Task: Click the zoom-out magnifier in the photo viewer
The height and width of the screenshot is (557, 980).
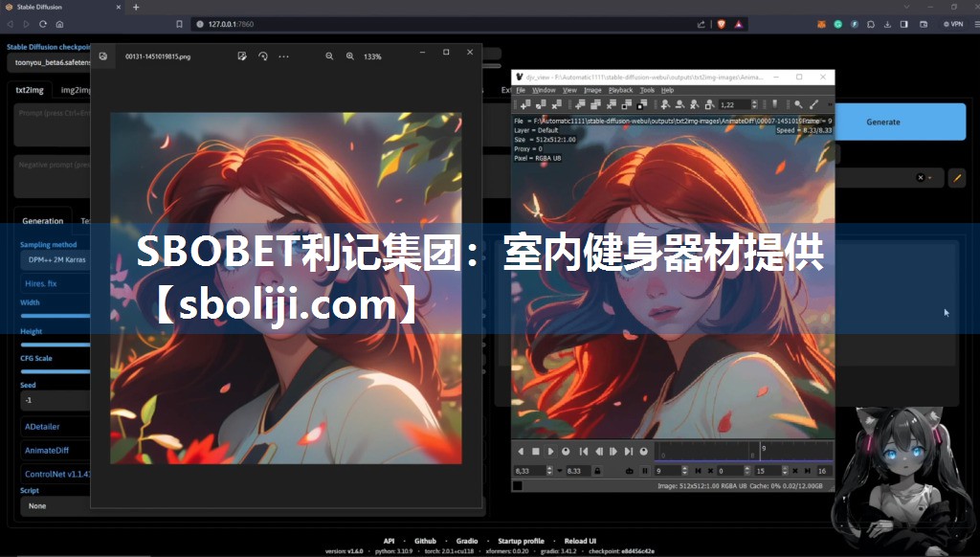Action: click(329, 56)
